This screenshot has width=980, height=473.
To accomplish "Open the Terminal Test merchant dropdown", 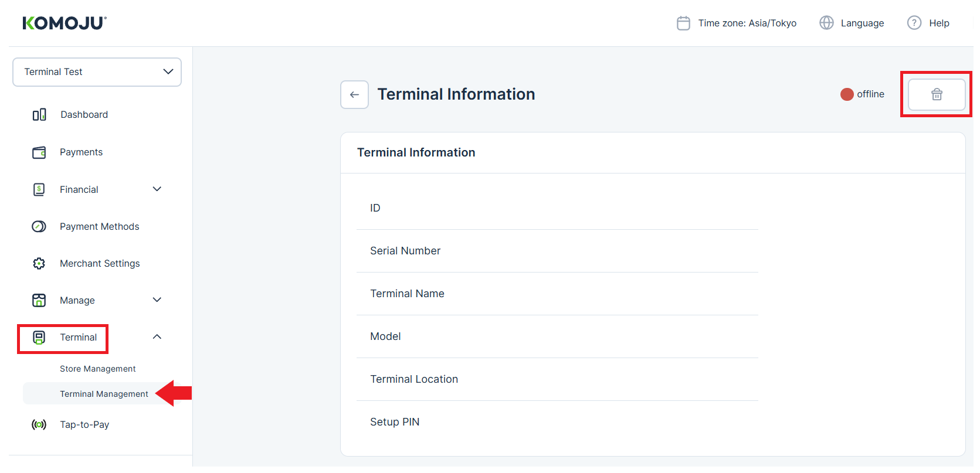I will tap(97, 72).
